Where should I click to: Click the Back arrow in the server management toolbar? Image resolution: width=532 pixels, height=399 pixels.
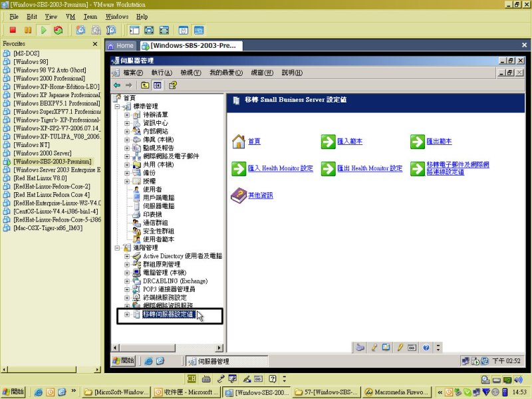pyautogui.click(x=117, y=85)
